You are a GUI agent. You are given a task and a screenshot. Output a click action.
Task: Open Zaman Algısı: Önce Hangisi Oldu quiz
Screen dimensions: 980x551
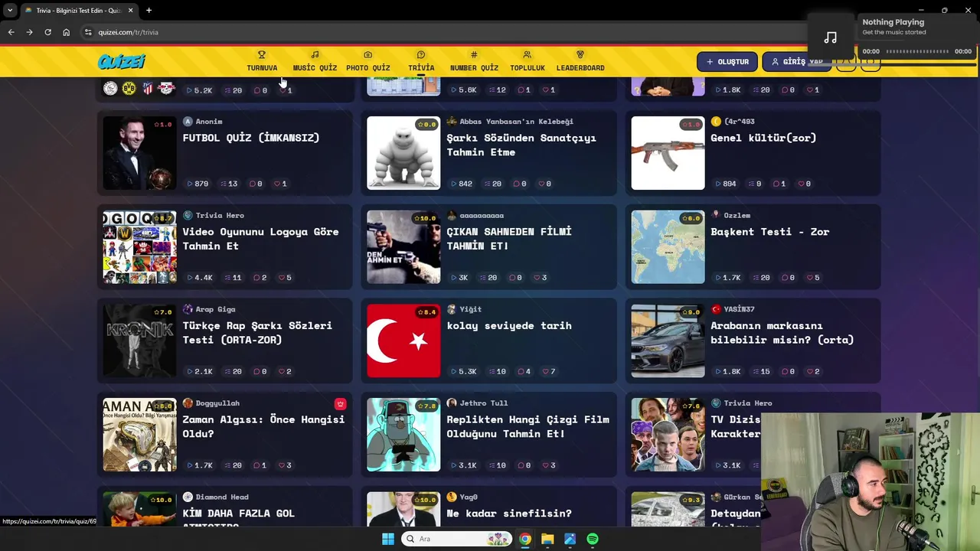point(263,426)
